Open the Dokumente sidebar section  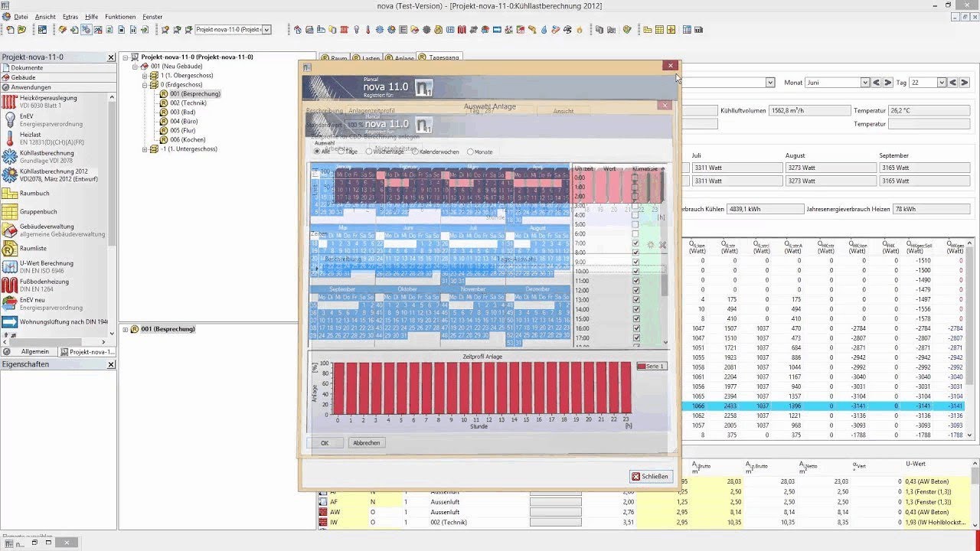pyautogui.click(x=57, y=67)
